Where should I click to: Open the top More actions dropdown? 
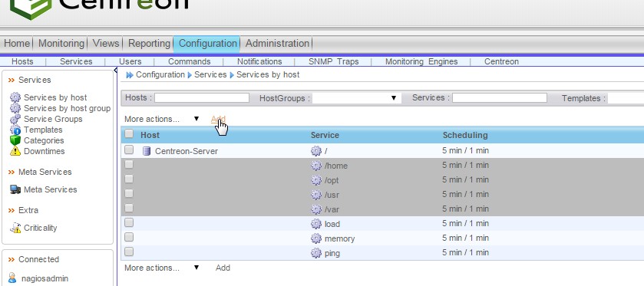162,119
